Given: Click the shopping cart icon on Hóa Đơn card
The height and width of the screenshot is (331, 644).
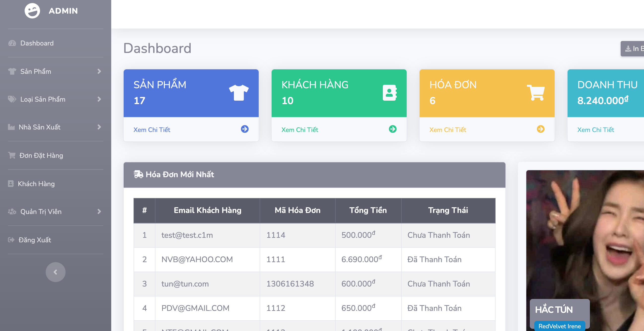Looking at the screenshot, I should [536, 92].
